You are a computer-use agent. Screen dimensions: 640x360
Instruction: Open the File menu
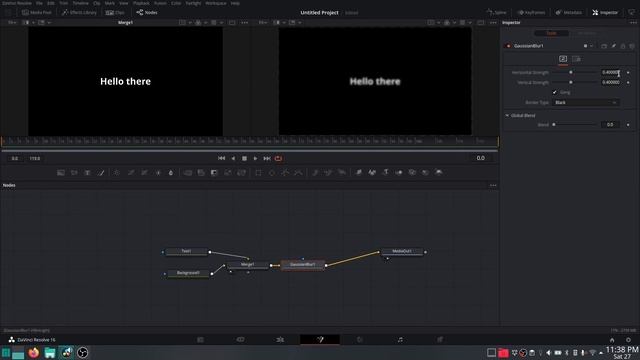(x=39, y=3)
